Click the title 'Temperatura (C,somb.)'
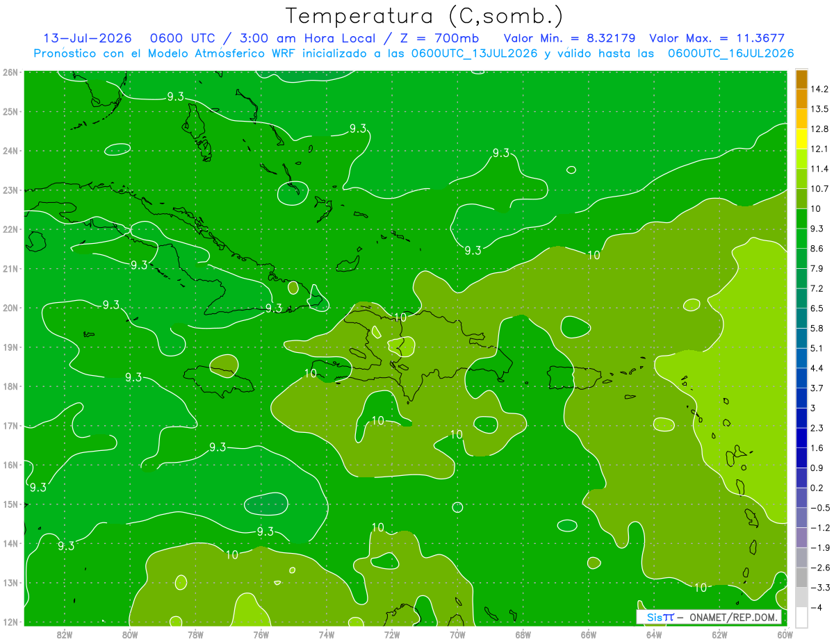This screenshot has width=834, height=644. tap(424, 17)
